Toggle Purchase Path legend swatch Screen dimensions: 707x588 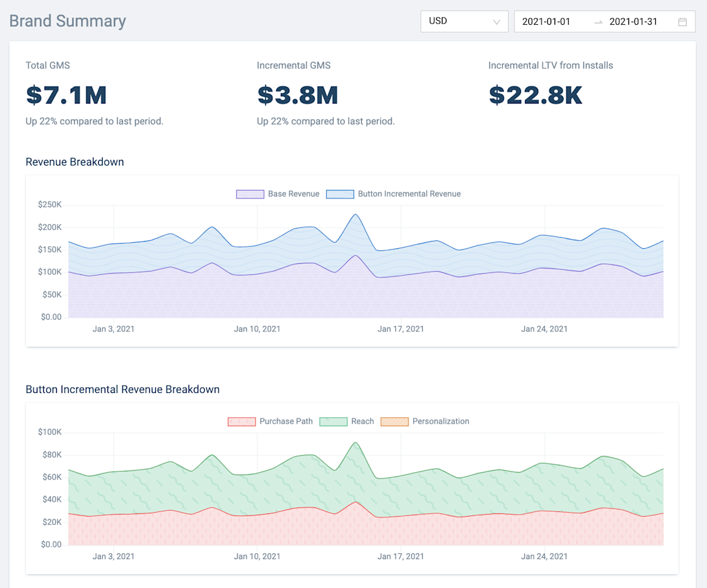click(242, 422)
